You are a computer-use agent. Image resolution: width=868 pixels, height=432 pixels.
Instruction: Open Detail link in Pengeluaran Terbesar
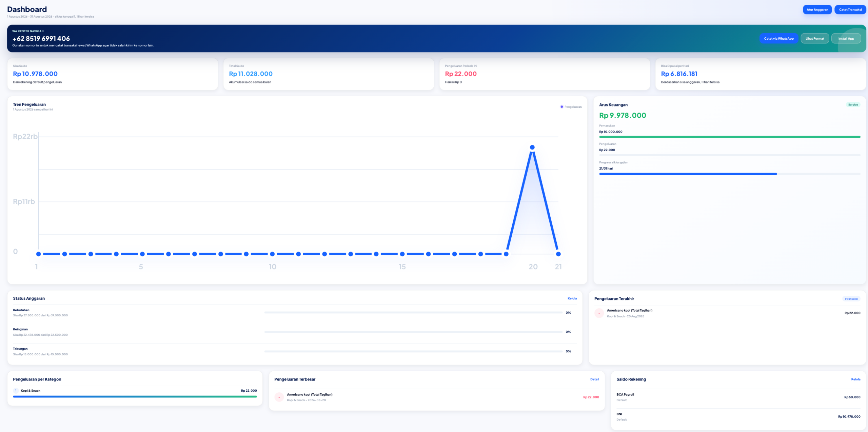pos(594,379)
